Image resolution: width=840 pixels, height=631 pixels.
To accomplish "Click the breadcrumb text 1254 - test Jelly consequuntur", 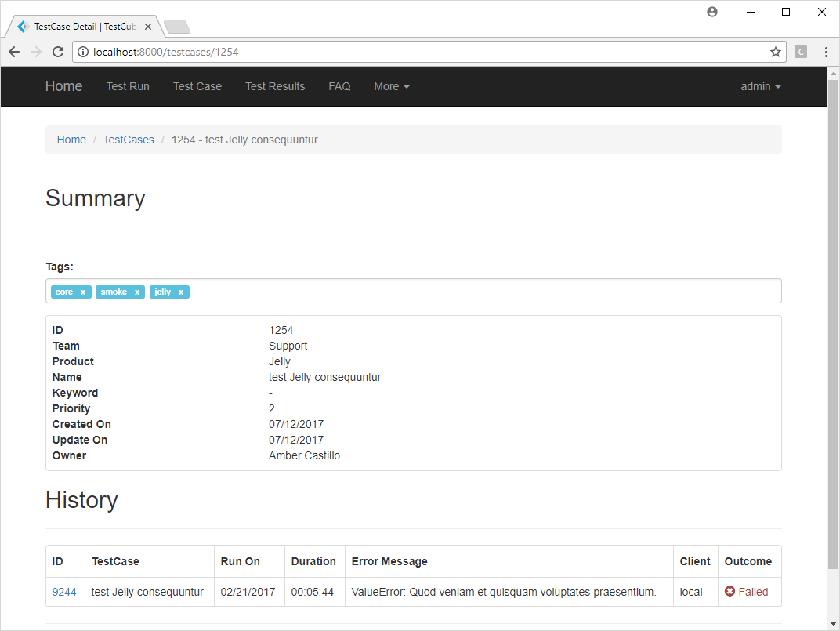I will [x=244, y=140].
